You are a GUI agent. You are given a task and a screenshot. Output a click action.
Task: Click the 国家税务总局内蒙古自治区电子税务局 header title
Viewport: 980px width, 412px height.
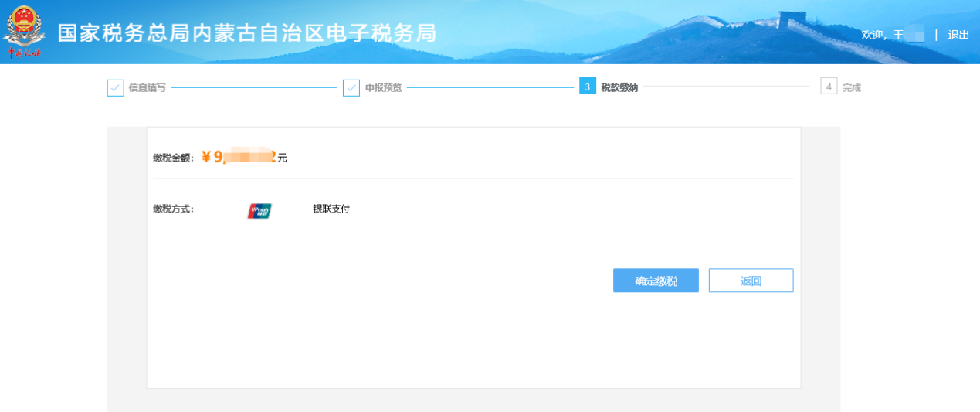[x=246, y=32]
